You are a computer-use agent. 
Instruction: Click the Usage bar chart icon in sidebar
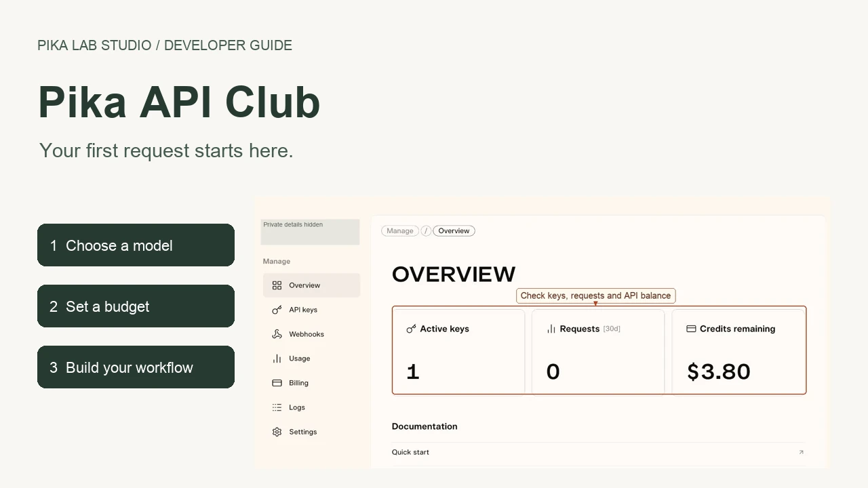pyautogui.click(x=277, y=359)
